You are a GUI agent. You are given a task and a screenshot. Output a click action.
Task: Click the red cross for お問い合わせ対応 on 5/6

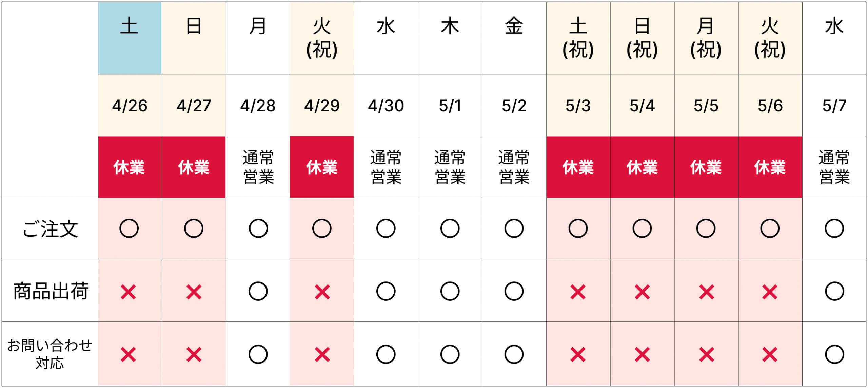point(770,355)
